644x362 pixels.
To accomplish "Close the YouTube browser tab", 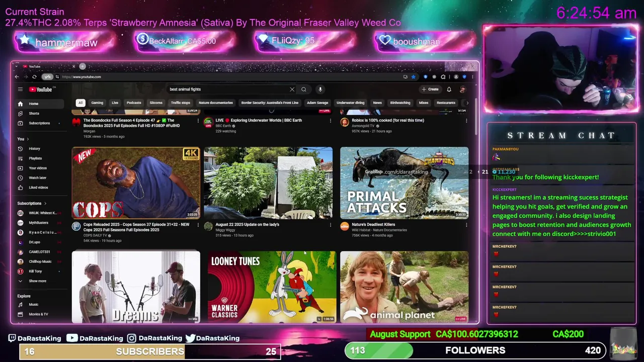I will coord(73,66).
